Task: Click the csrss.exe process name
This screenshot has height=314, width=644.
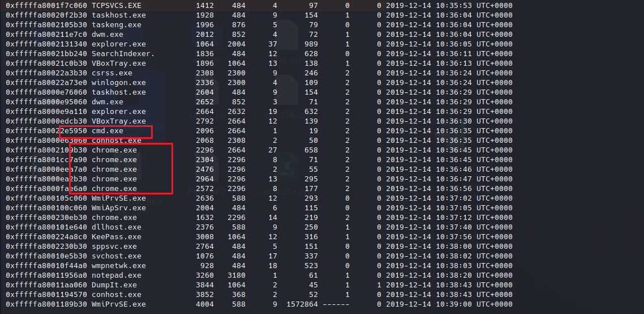Action: click(111, 73)
